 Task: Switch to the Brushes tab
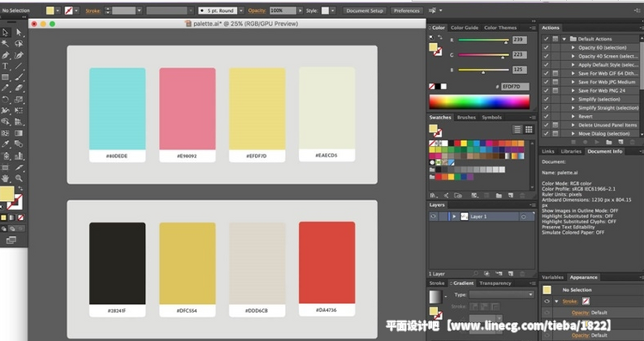[x=466, y=118]
